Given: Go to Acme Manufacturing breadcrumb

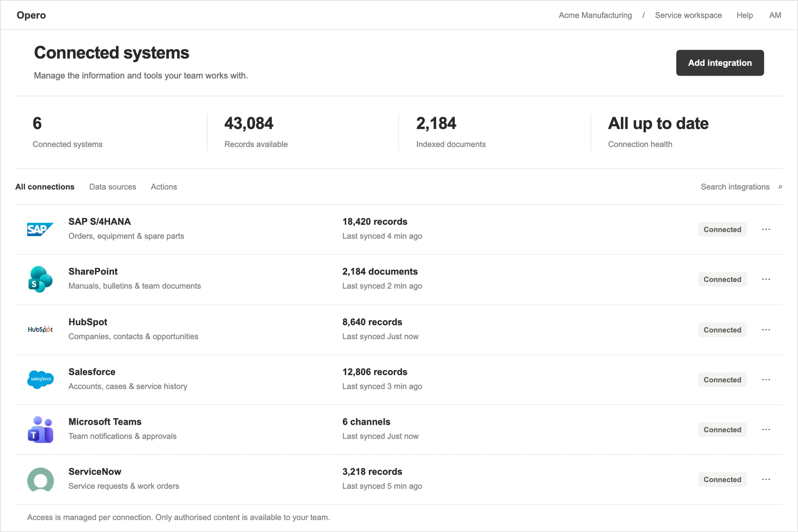Looking at the screenshot, I should pos(595,15).
